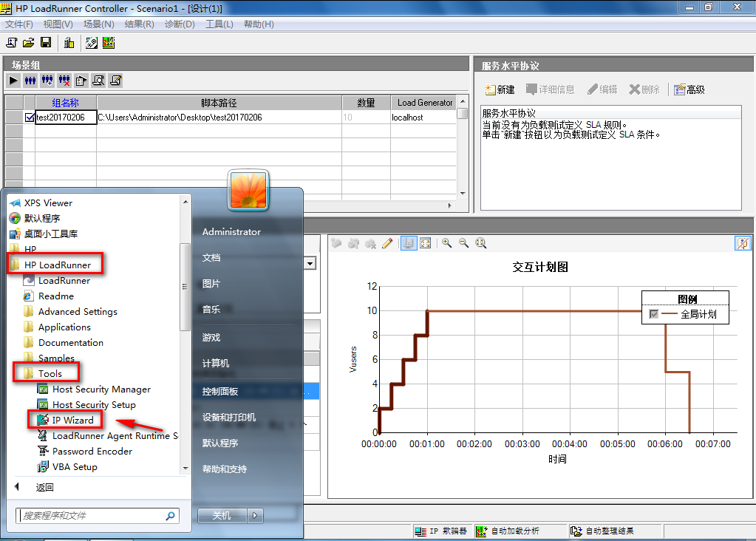The image size is (756, 541).
Task: Open the 诊断(D) menu
Action: 180,24
